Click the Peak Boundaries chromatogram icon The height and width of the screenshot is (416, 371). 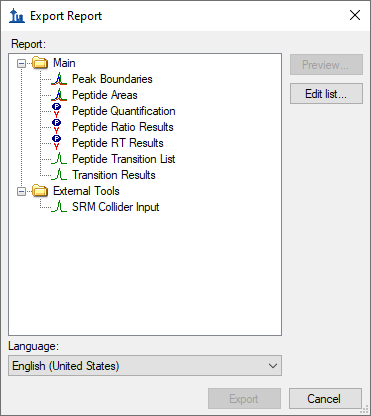tap(59, 79)
